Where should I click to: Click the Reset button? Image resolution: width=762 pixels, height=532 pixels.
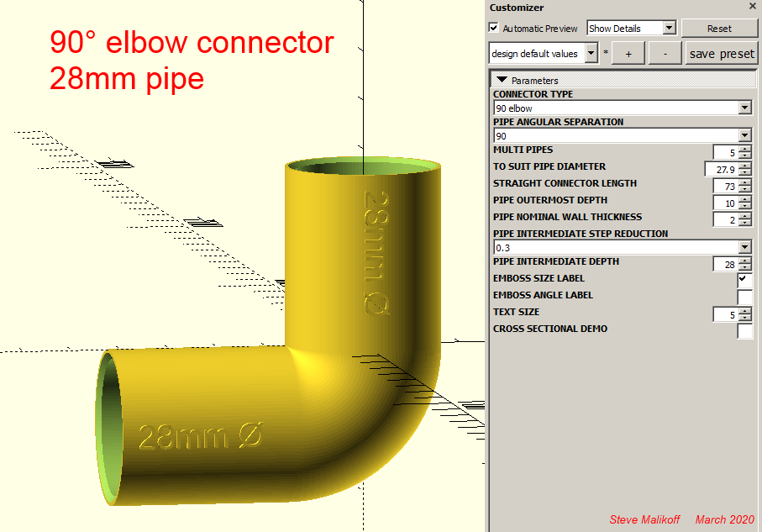(720, 28)
